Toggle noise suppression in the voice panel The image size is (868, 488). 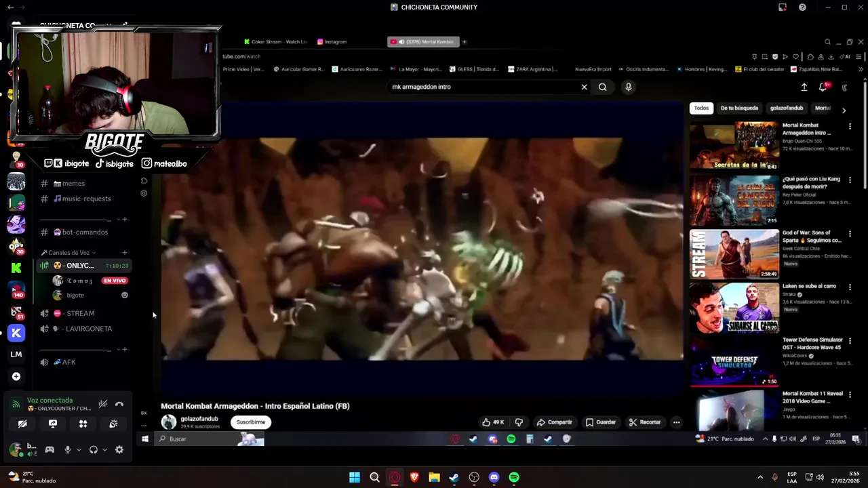click(103, 405)
